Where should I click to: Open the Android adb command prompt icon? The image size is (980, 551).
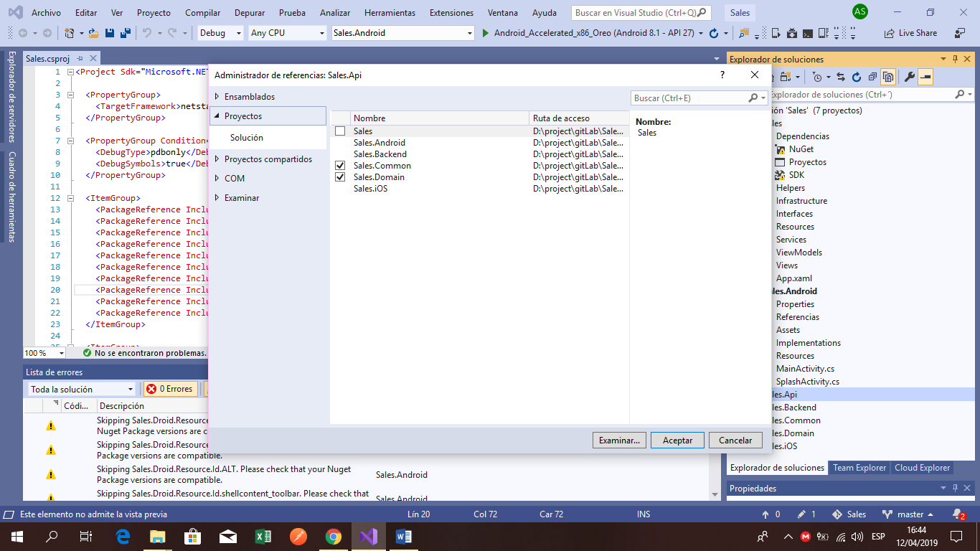click(807, 33)
